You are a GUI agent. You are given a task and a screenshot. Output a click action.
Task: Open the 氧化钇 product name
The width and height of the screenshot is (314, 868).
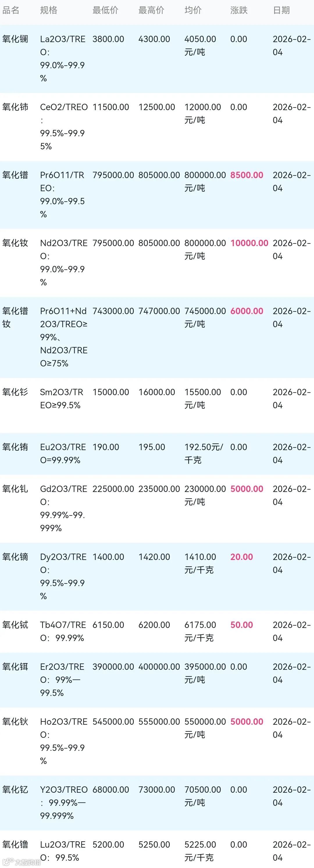click(15, 790)
